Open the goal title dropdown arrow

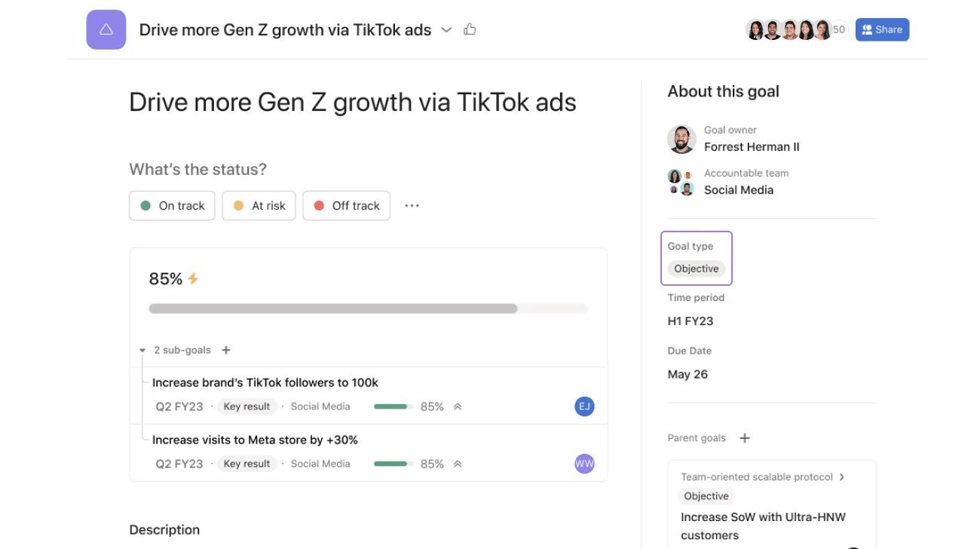(x=446, y=30)
